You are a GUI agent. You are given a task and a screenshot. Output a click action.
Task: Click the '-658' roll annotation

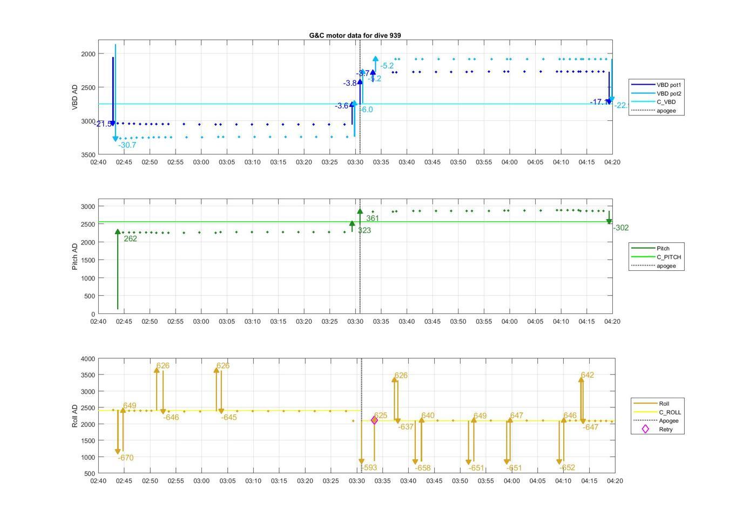tap(423, 468)
